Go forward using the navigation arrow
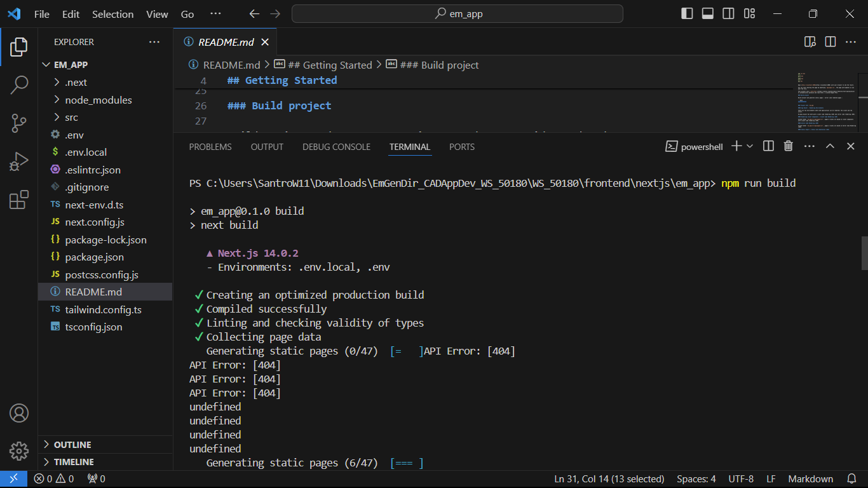 [x=275, y=14]
